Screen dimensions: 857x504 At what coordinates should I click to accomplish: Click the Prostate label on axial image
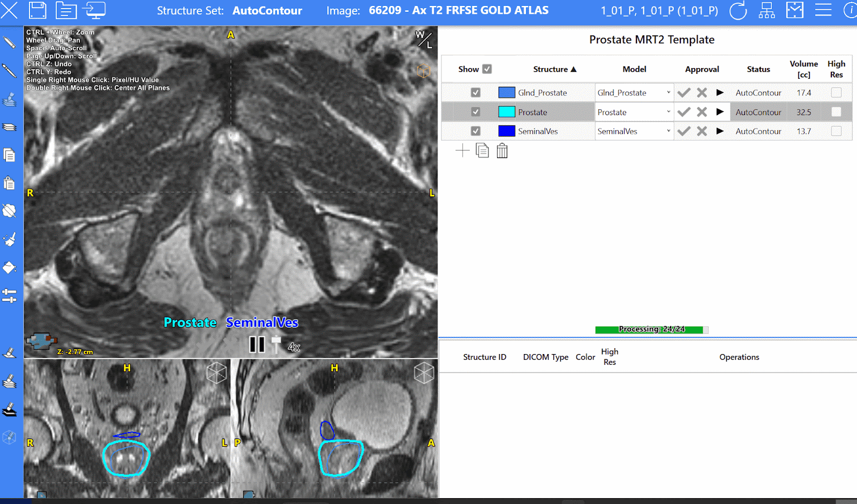pyautogui.click(x=190, y=322)
